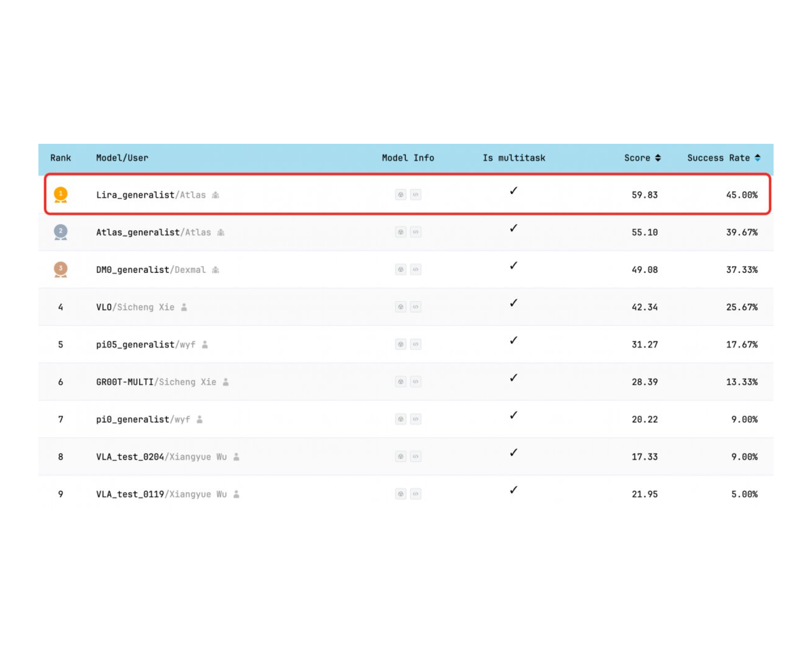Open code icon for VLA_test_0119 row
Viewport: 812px width, 653px height.
pyautogui.click(x=416, y=494)
